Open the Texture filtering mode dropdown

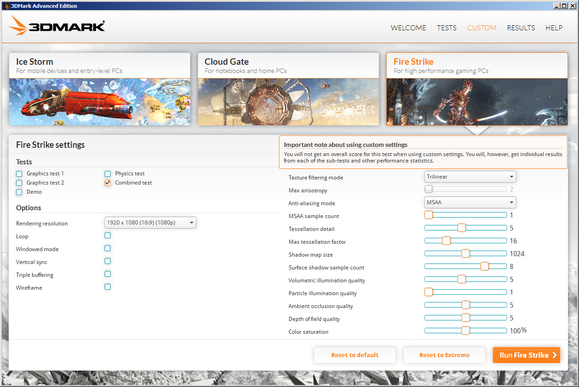click(x=470, y=177)
